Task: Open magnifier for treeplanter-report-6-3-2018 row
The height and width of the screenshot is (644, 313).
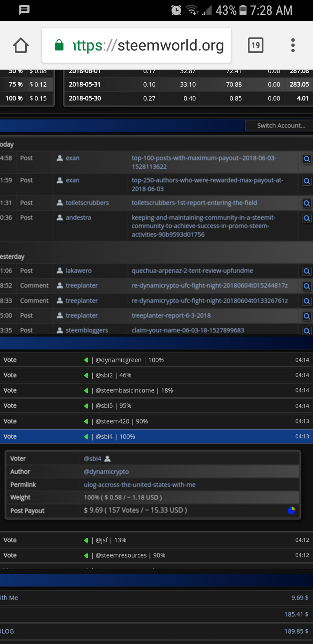Action: (x=307, y=316)
